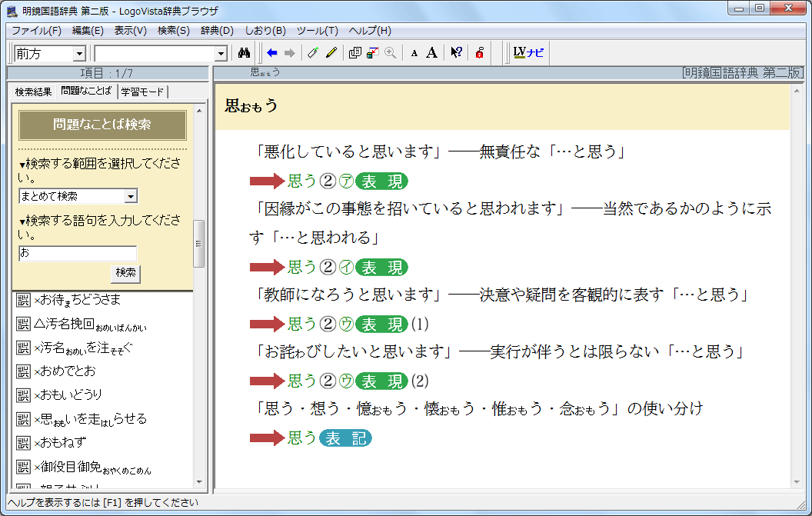Click the green pen toolbar icon
Screen dimensions: 812x516
[x=312, y=53]
